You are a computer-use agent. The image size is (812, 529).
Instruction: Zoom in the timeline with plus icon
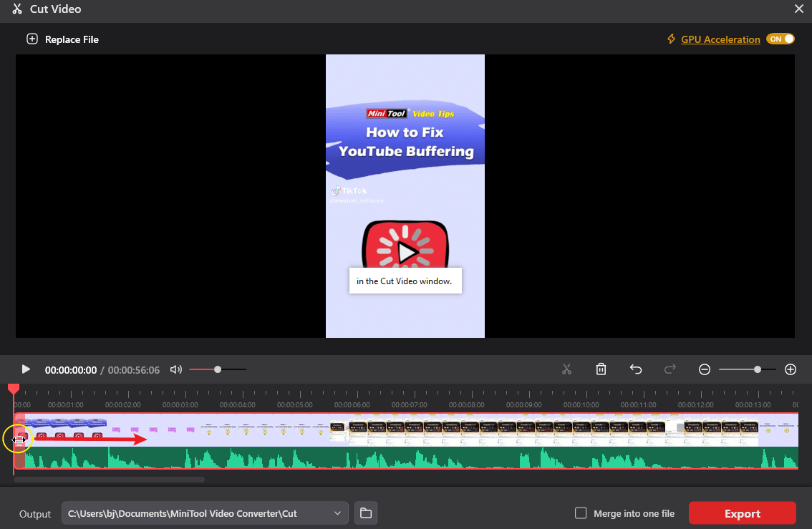(x=791, y=369)
